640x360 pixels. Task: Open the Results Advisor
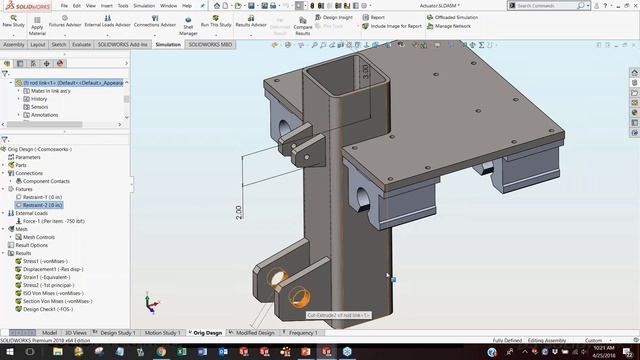point(251,21)
